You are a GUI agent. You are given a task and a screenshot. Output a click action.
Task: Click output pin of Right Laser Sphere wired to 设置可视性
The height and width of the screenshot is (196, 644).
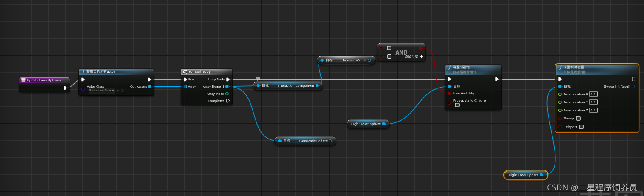point(384,124)
